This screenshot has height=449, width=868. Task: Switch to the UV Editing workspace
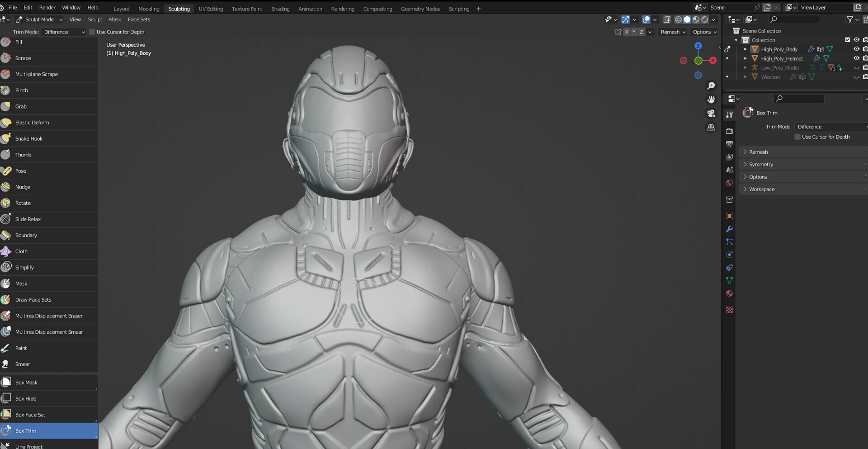[211, 9]
